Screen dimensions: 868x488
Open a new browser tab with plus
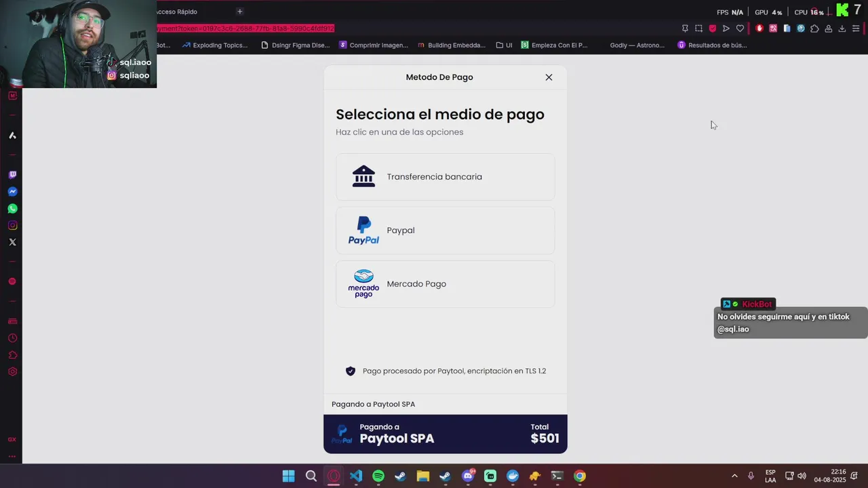coord(239,12)
